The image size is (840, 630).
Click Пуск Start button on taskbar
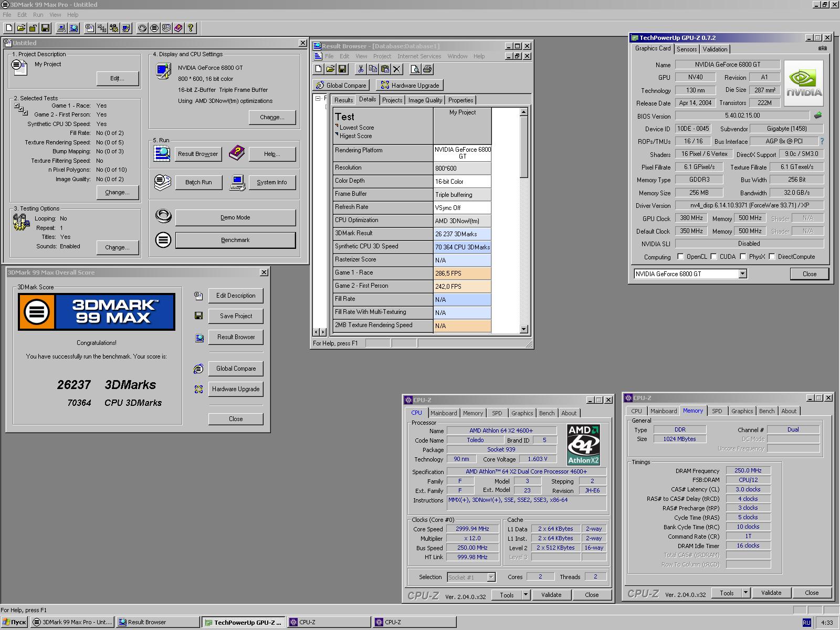pyautogui.click(x=14, y=622)
